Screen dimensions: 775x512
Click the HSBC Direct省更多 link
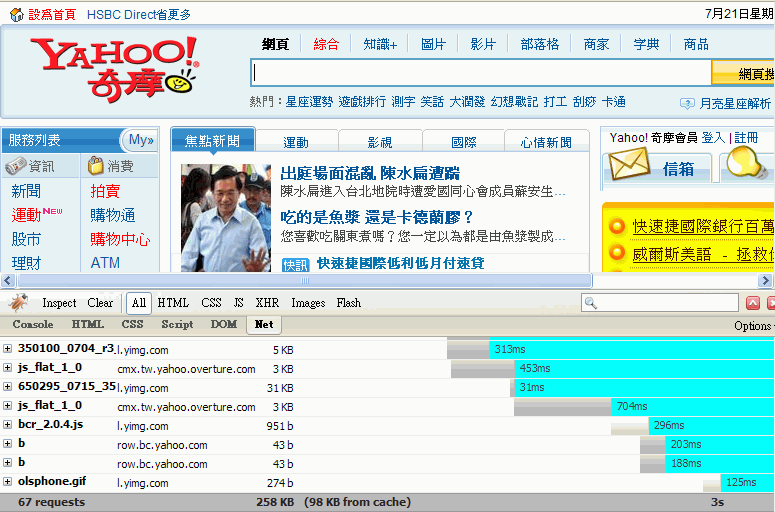tap(139, 15)
